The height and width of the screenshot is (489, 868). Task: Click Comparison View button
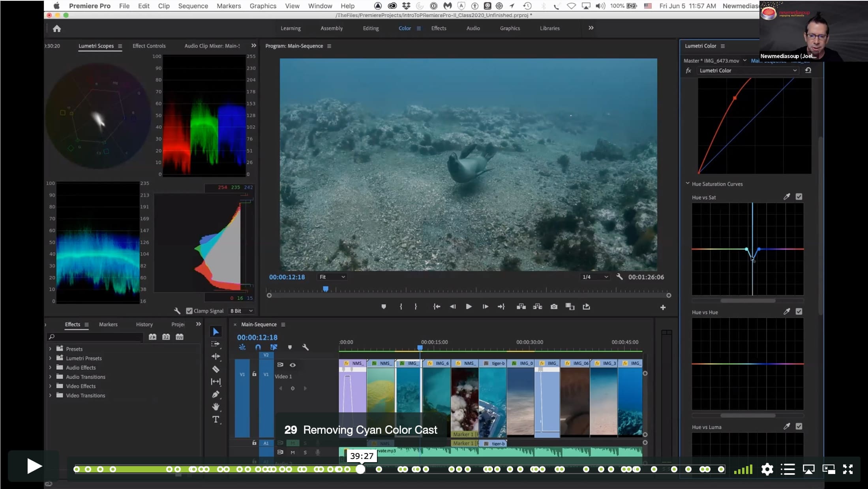pos(570,307)
